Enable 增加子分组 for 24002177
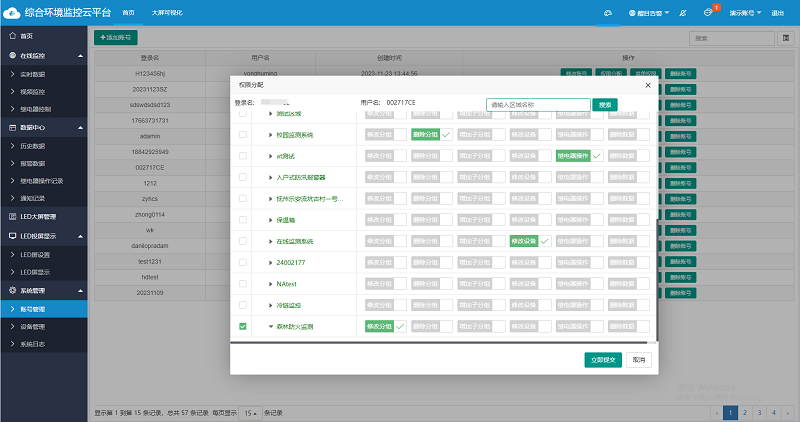800x422 pixels. tap(481, 262)
